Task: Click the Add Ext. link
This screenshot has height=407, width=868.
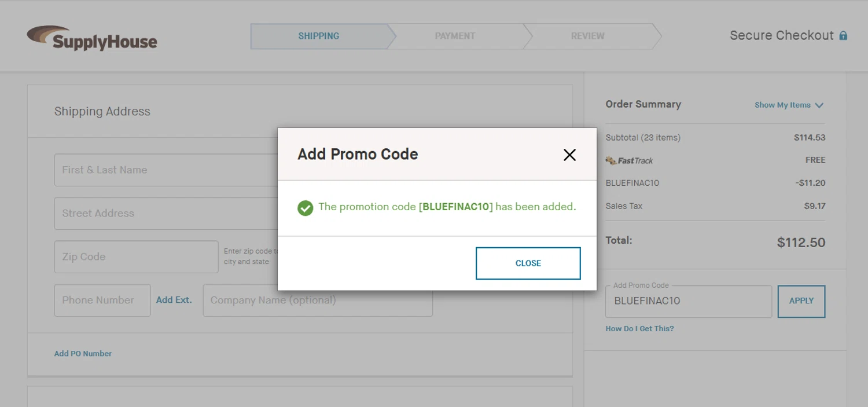Action: 174,300
